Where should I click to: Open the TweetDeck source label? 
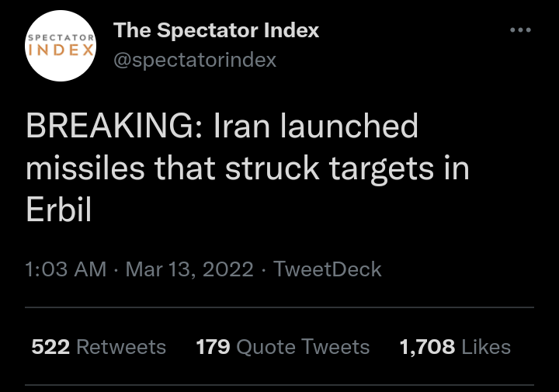328,269
